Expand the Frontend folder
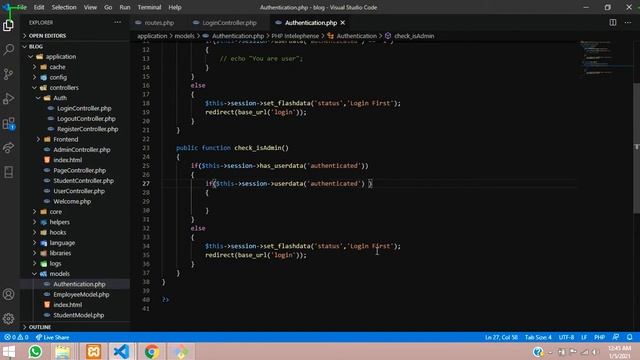The image size is (640, 360). [x=65, y=139]
